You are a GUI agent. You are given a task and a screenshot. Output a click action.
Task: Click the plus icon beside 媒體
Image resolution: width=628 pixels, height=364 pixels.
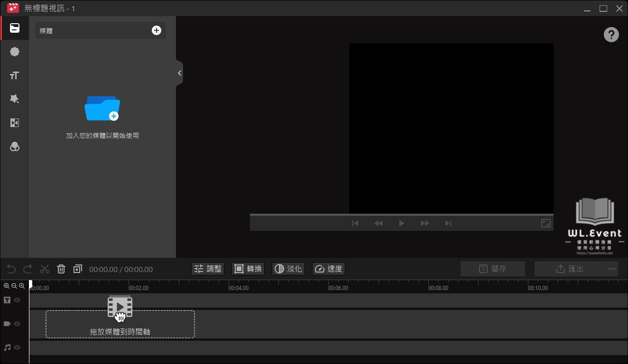[x=156, y=30]
